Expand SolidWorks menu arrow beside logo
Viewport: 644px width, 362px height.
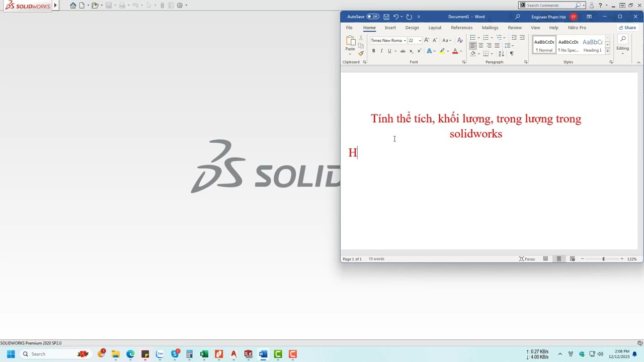click(x=56, y=5)
